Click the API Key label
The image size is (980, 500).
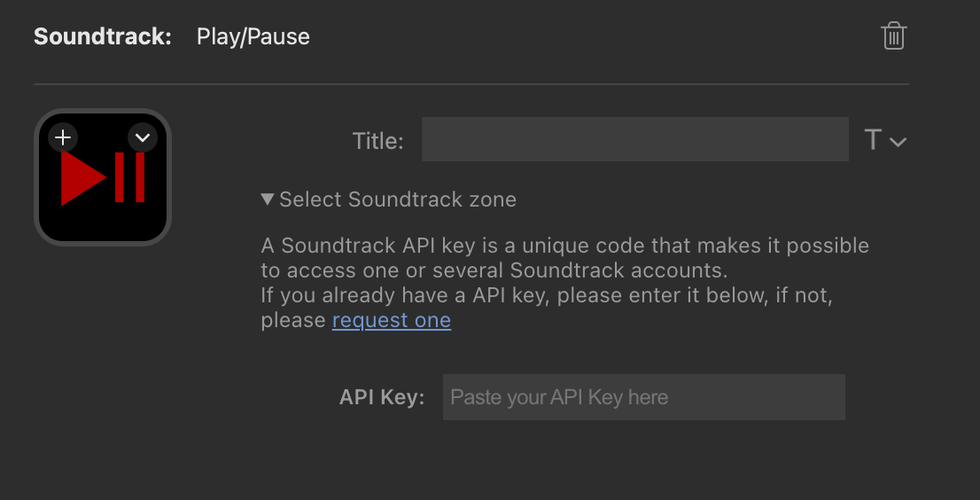click(382, 397)
